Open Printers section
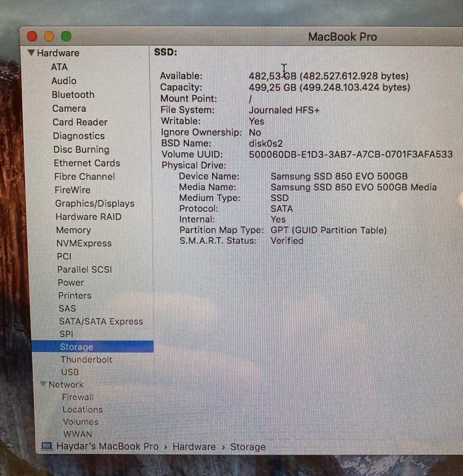This screenshot has height=476, width=463. pyautogui.click(x=75, y=296)
